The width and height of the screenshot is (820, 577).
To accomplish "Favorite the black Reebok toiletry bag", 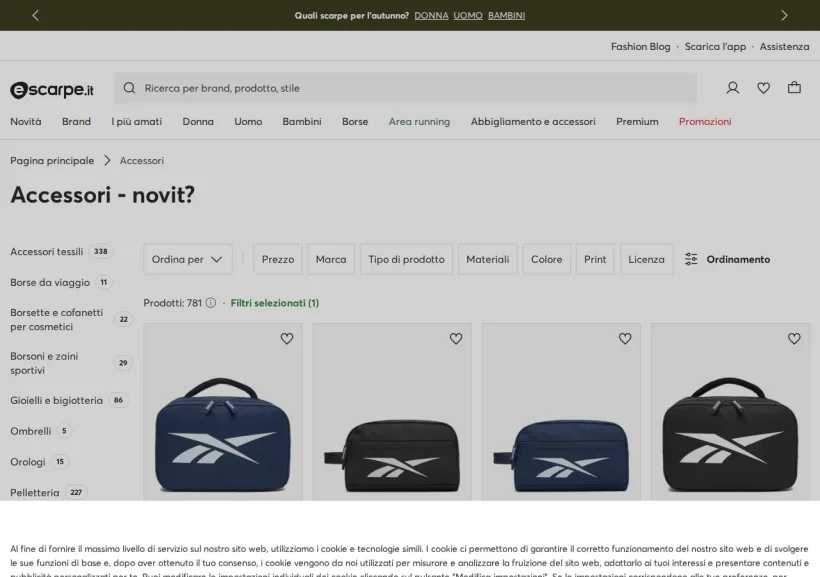I will point(456,338).
